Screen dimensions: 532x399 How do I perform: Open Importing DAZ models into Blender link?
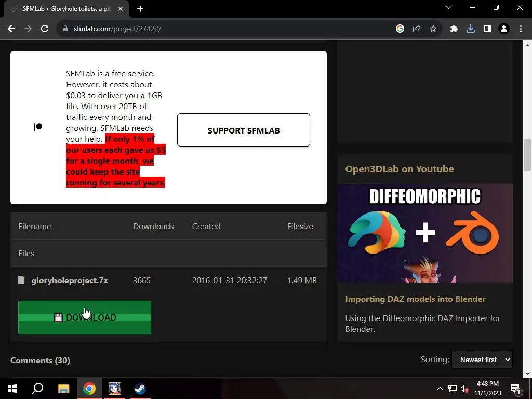pos(415,299)
